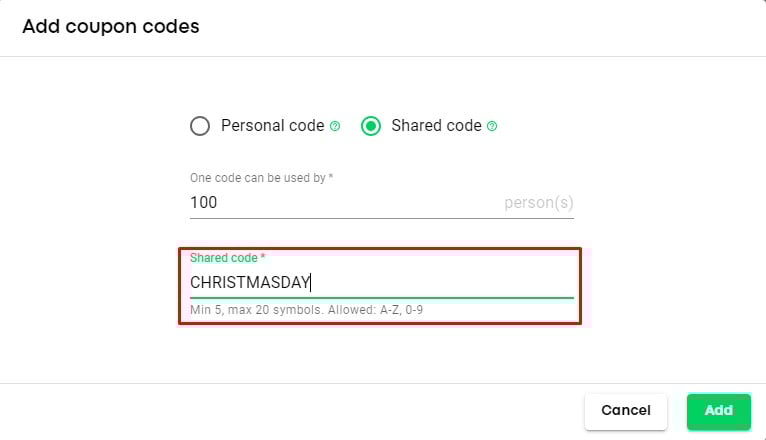Click the "Add coupon codes" dialog title
Viewport: 766px width, 440px height.
click(110, 27)
